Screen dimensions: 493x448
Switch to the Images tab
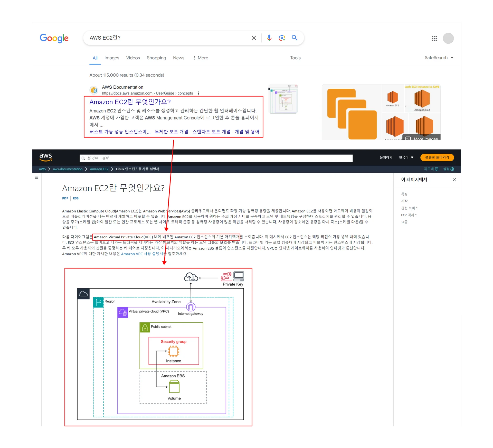[x=112, y=58]
